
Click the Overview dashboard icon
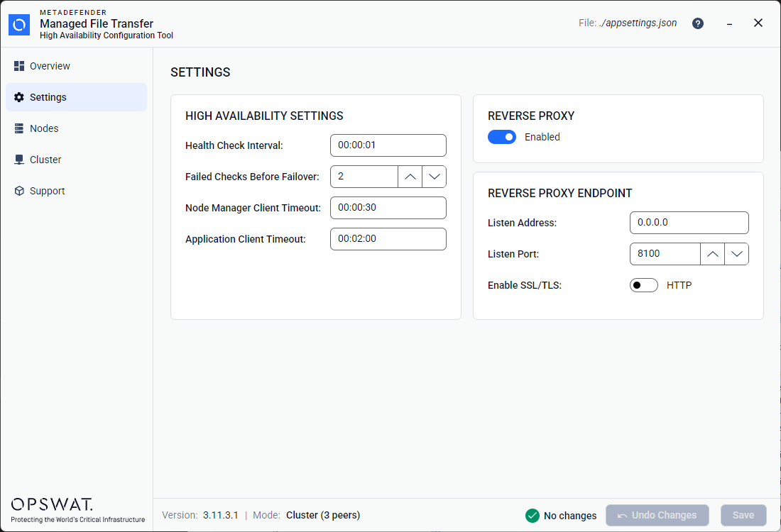click(x=19, y=66)
